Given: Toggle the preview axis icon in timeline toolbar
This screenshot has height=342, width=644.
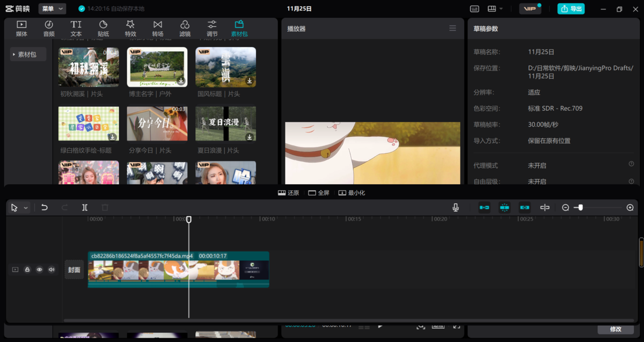Looking at the screenshot, I should click(545, 207).
